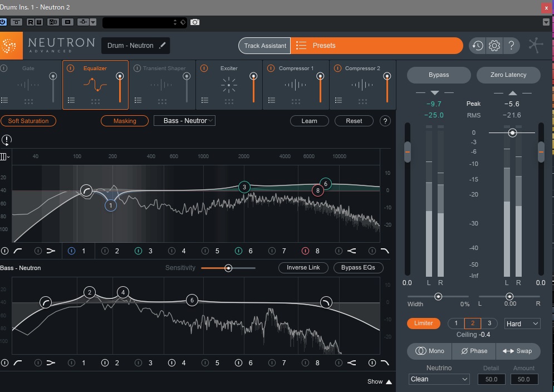Adjust the Sensitivity slider handle

pyautogui.click(x=228, y=268)
